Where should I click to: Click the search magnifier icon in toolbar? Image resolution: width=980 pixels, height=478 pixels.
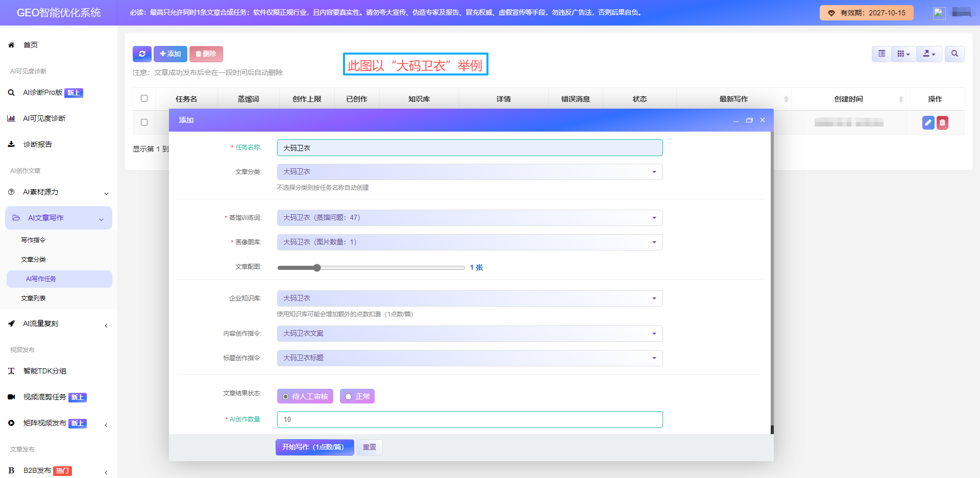click(x=954, y=54)
